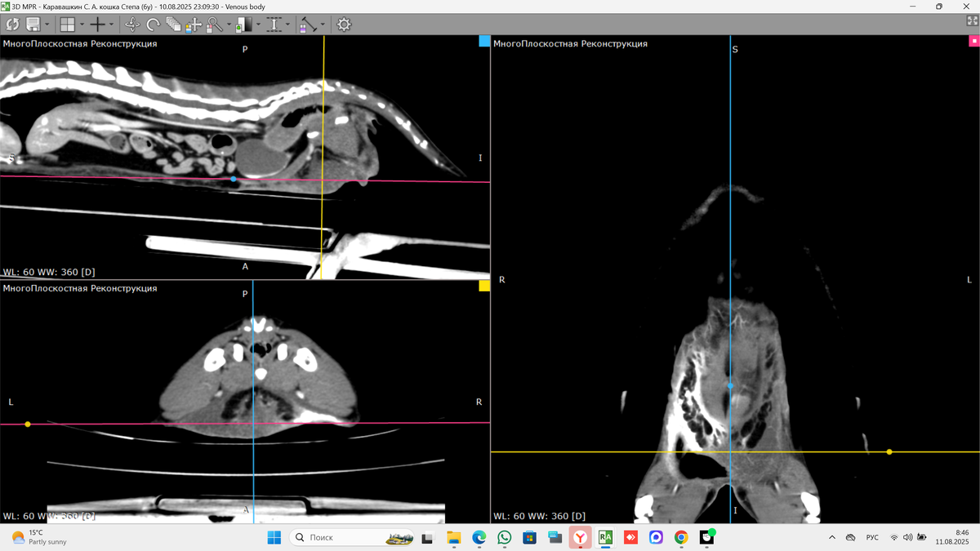Click the yellow handle on axial pink line
Viewport: 980px width, 551px height.
28,424
